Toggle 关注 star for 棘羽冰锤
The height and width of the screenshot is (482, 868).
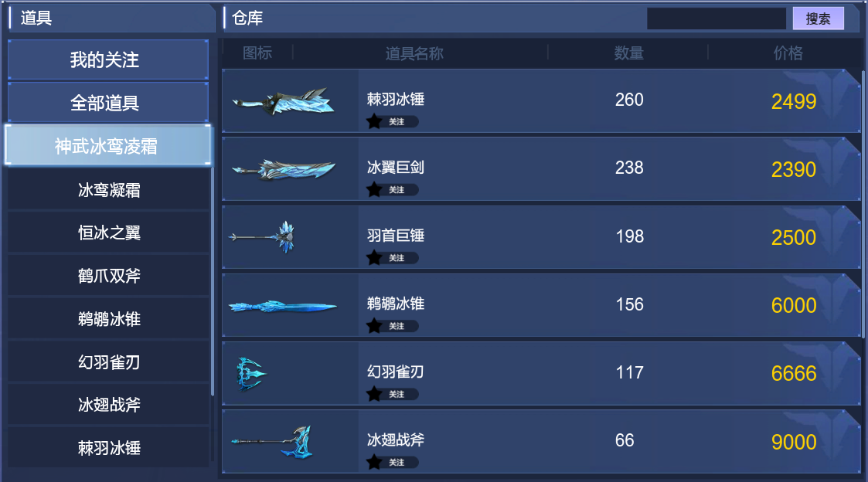(x=393, y=121)
